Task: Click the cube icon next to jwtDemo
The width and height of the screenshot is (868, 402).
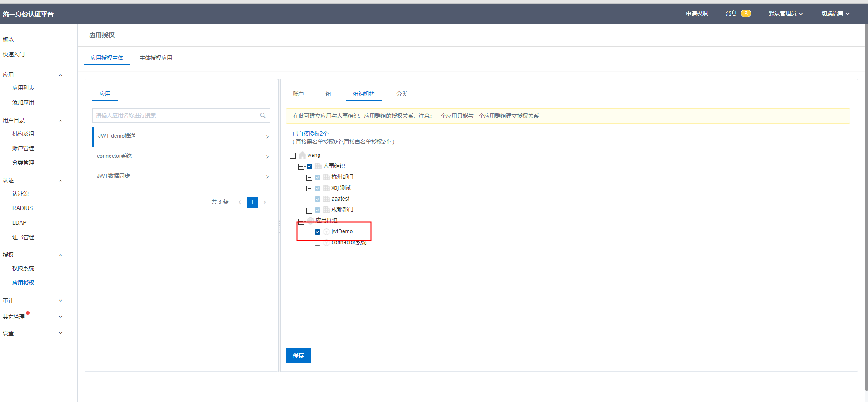Action: (x=326, y=232)
